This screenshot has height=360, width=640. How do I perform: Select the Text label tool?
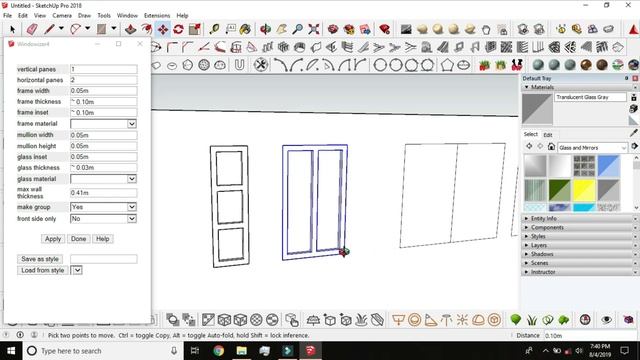[230, 29]
